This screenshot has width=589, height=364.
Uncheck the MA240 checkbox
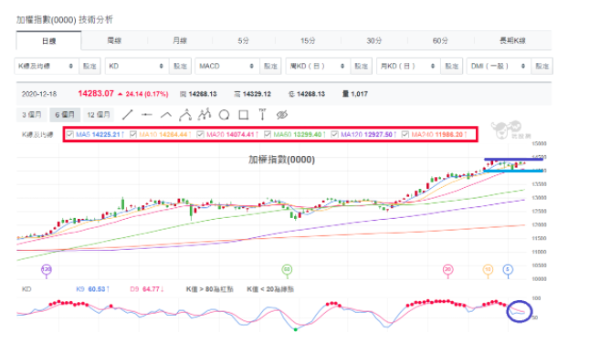click(x=405, y=134)
